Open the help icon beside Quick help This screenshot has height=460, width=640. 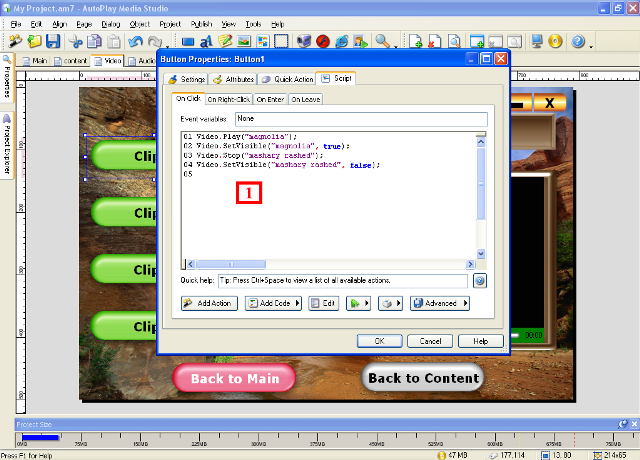tap(479, 281)
